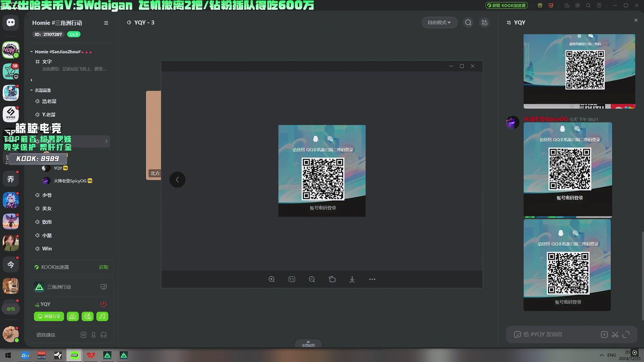Disconnect from YQY voice channel

point(104,304)
